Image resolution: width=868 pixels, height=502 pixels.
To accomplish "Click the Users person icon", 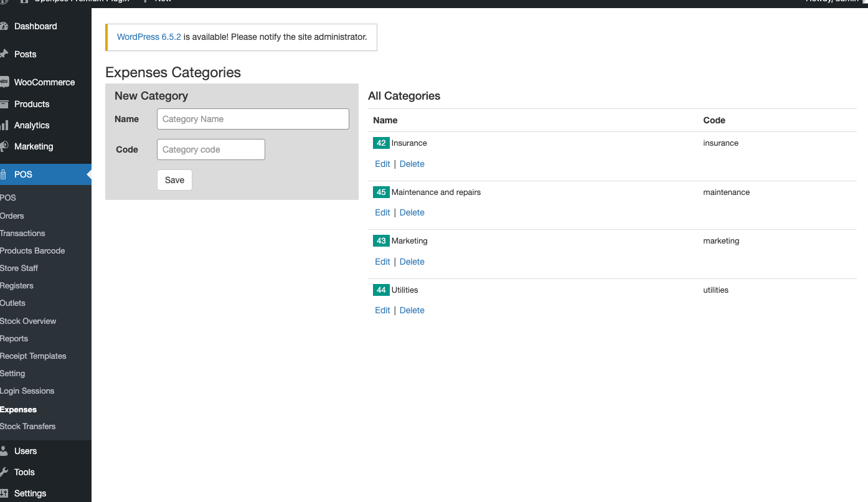I will pos(4,451).
